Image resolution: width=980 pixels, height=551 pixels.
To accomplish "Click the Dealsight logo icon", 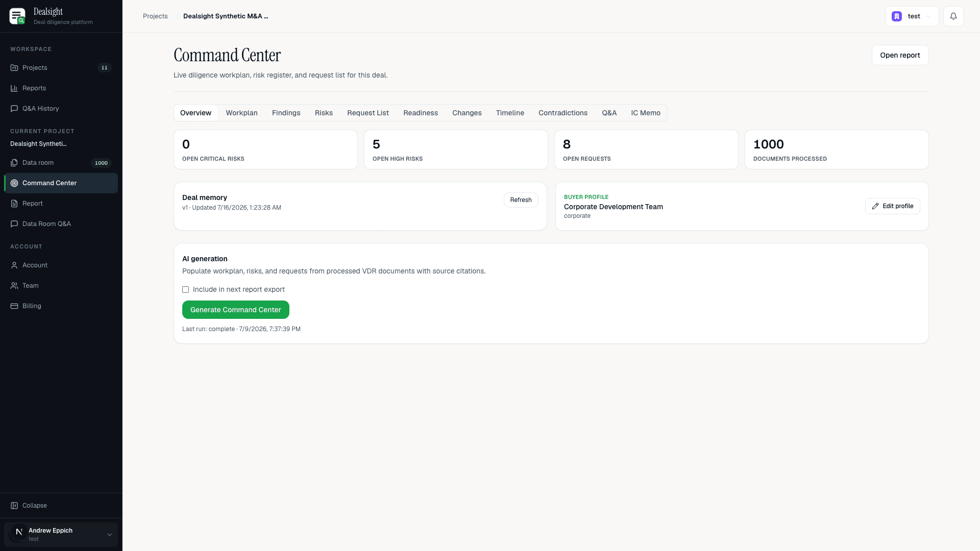I will (17, 16).
